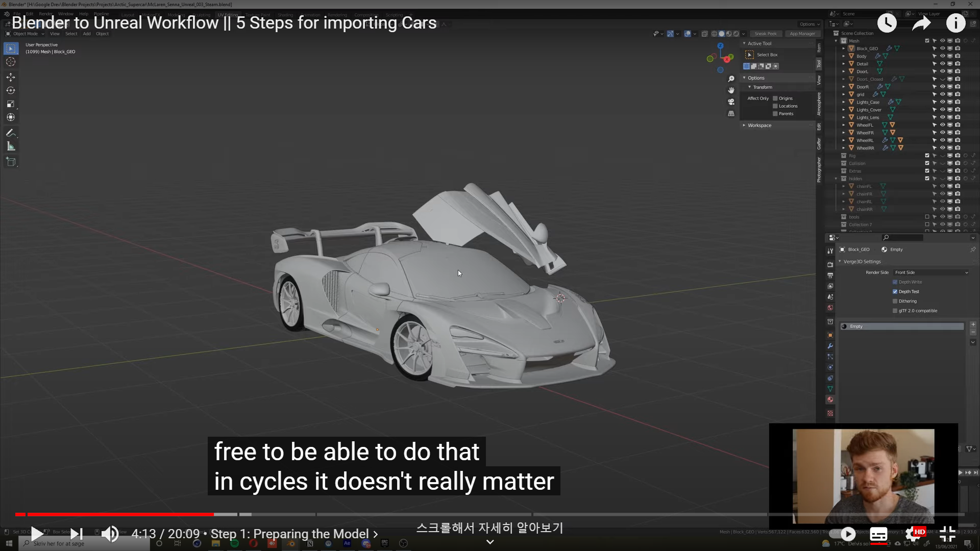Activate the Rotate tool
The height and width of the screenshot is (551, 980).
point(11,90)
